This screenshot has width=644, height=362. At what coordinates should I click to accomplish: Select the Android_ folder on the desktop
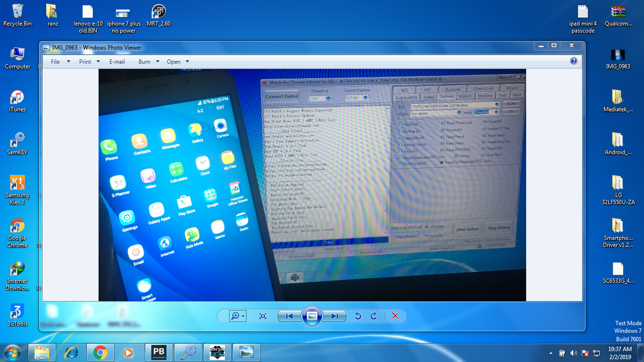(618, 144)
